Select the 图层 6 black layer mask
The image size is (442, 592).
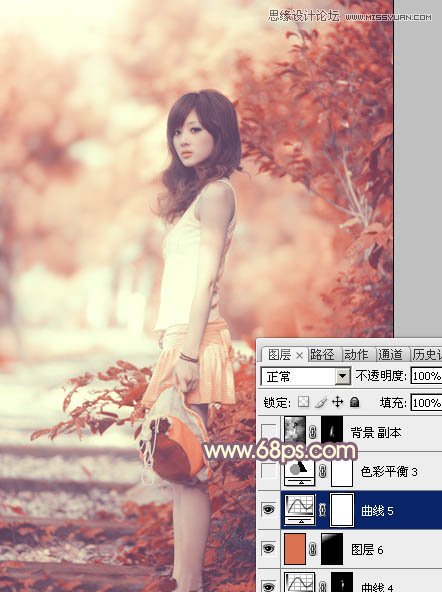click(x=332, y=549)
